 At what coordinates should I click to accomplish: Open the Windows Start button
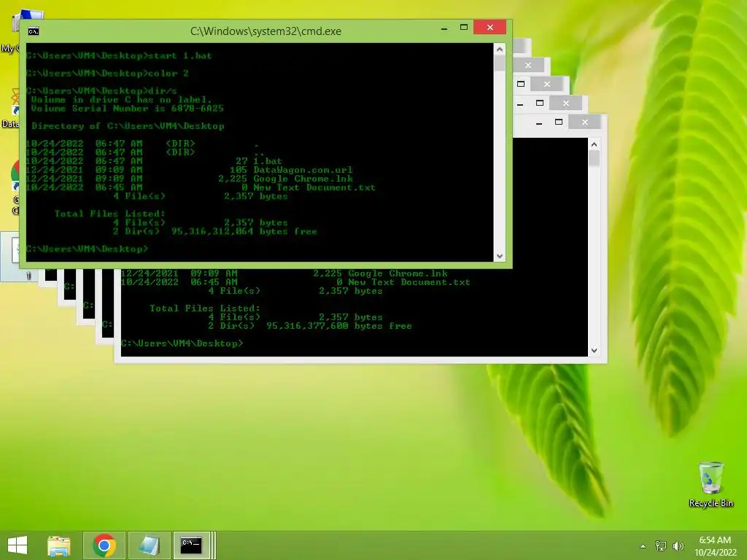(18, 545)
